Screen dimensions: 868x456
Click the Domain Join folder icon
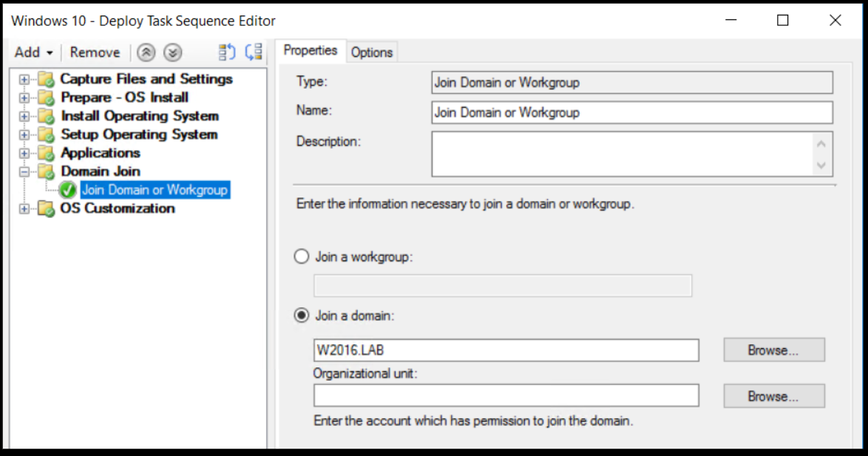(x=45, y=171)
